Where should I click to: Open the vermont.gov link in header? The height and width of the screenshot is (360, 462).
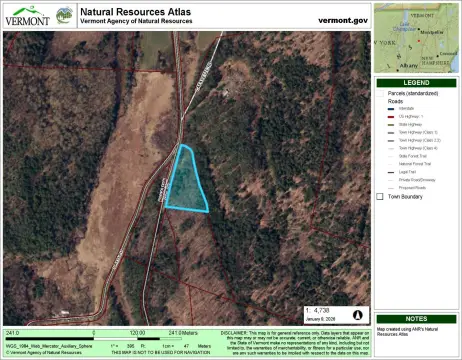pos(343,20)
